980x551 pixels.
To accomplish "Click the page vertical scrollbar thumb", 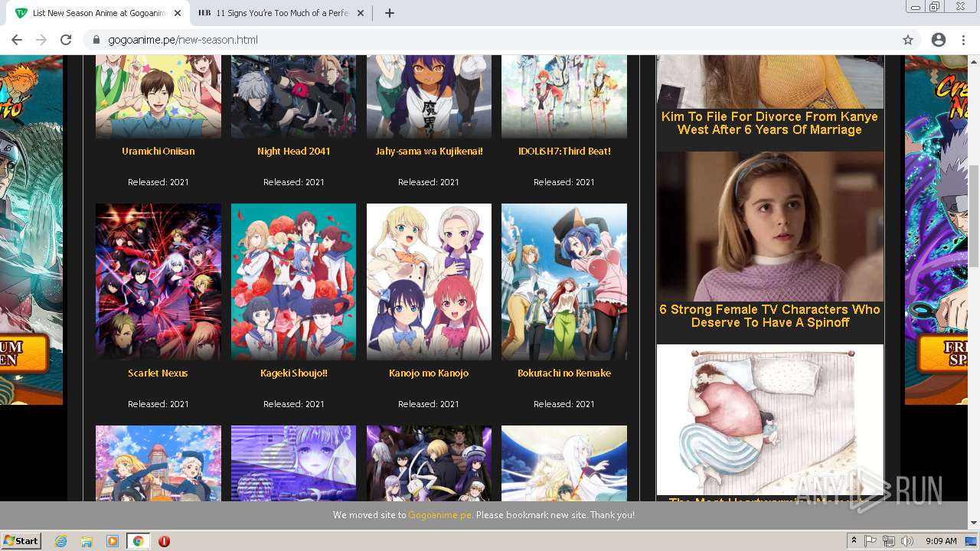I will click(x=974, y=216).
